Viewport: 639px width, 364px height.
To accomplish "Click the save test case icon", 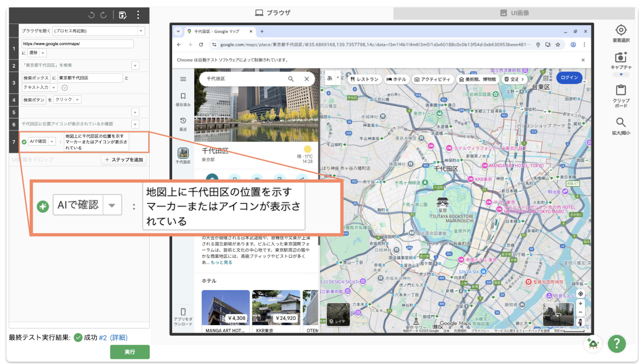I will pos(123,15).
